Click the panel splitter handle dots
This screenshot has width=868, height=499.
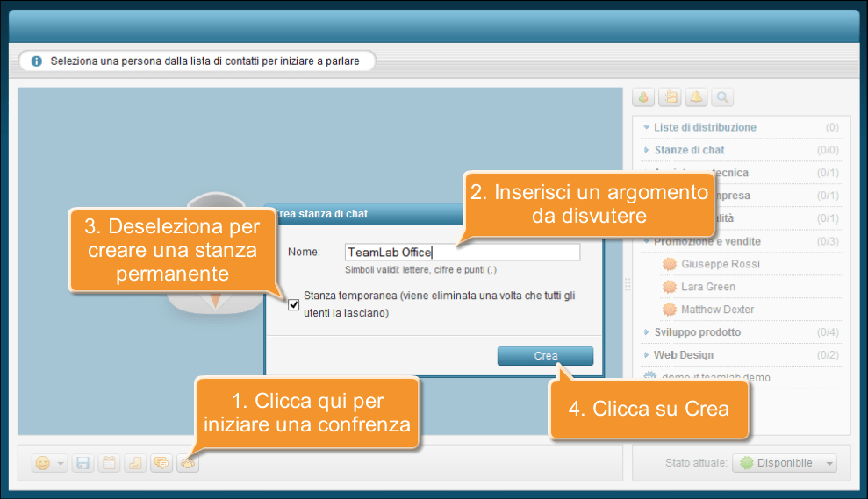click(x=628, y=284)
